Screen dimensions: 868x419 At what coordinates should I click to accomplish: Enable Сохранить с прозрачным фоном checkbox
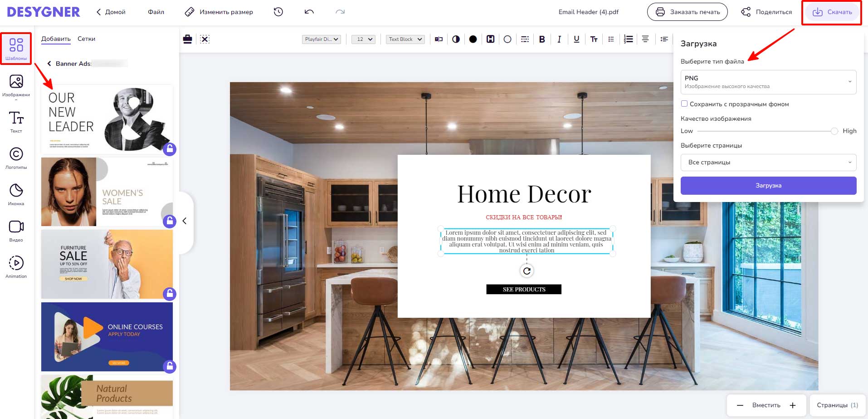click(684, 104)
